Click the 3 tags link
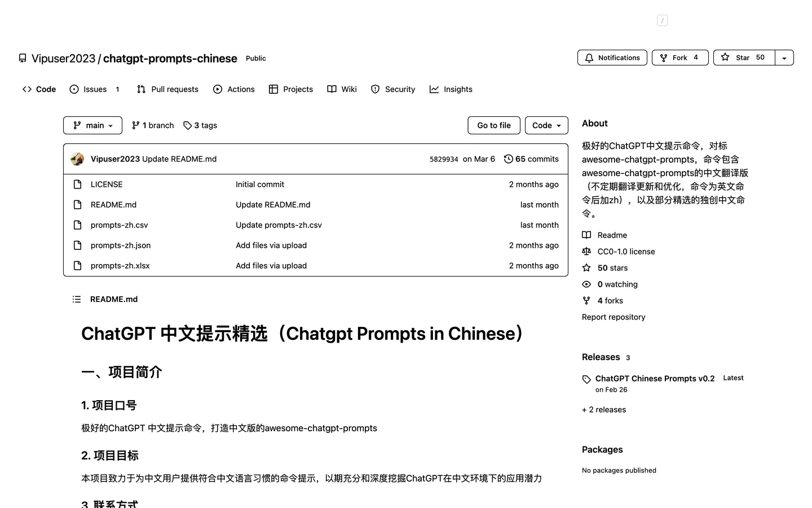 click(x=200, y=125)
